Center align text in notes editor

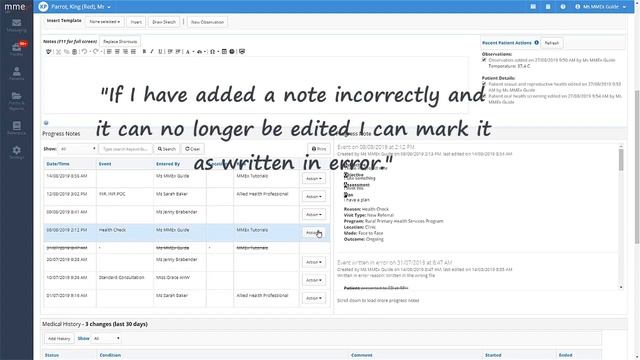[117, 52]
